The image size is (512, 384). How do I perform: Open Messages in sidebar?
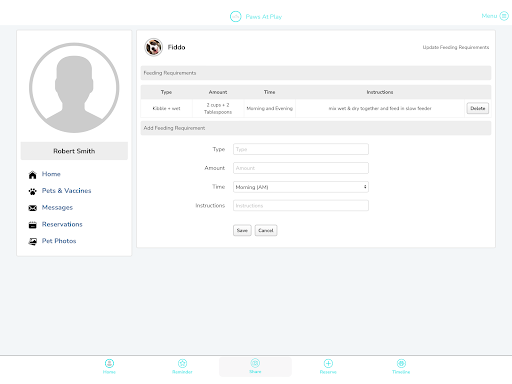57,207
